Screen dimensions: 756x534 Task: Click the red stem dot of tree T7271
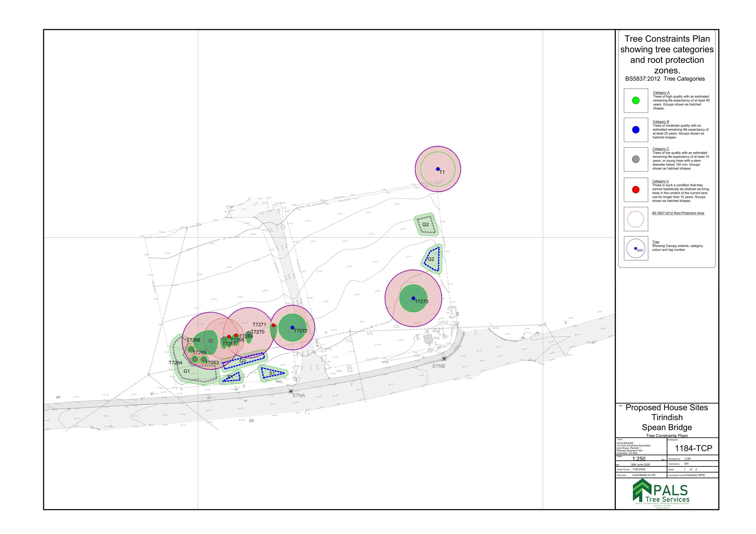pyautogui.click(x=274, y=325)
